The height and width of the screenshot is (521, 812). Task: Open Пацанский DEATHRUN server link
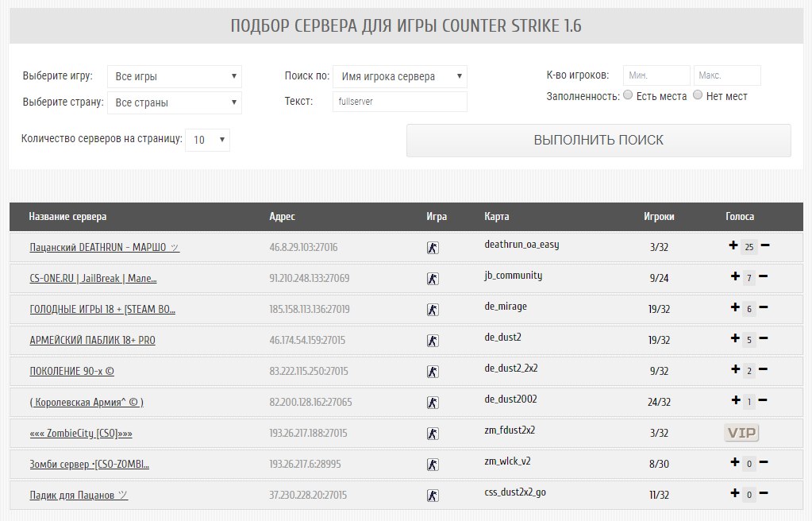105,247
